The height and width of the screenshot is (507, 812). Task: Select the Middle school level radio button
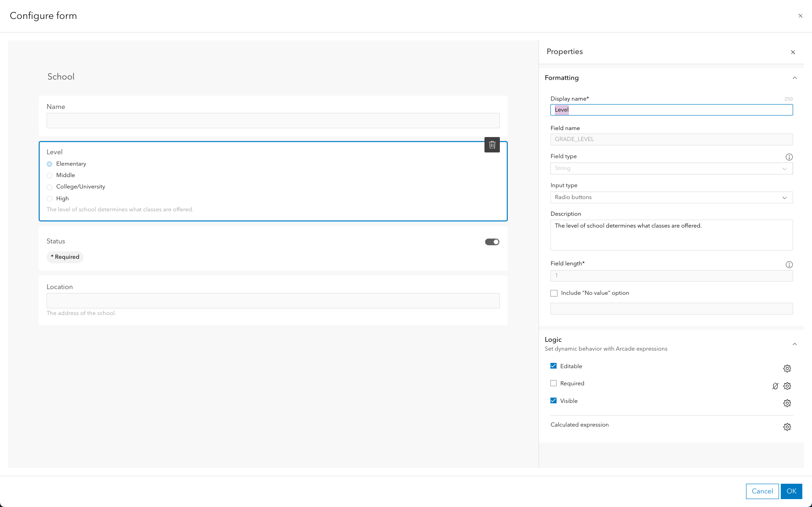tap(49, 175)
